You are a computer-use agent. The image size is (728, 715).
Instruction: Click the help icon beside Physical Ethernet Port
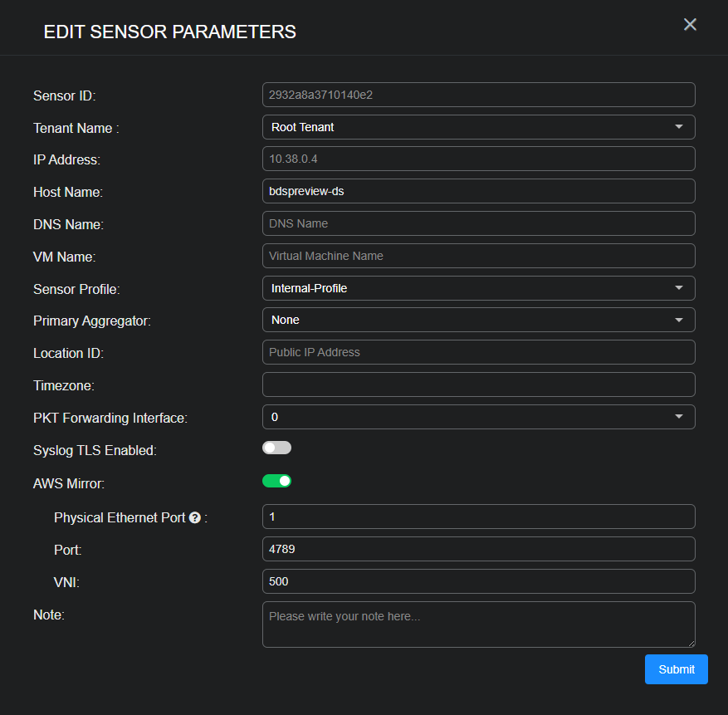[194, 517]
